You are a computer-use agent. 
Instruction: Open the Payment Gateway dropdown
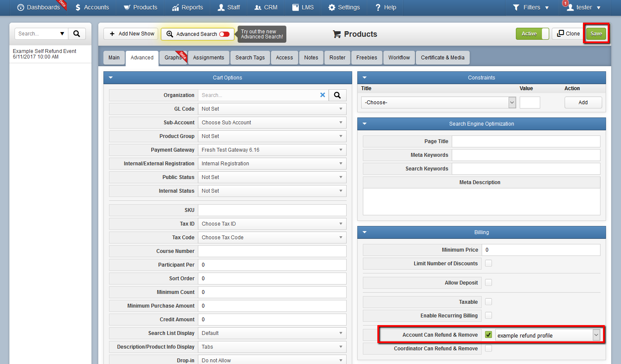(272, 150)
